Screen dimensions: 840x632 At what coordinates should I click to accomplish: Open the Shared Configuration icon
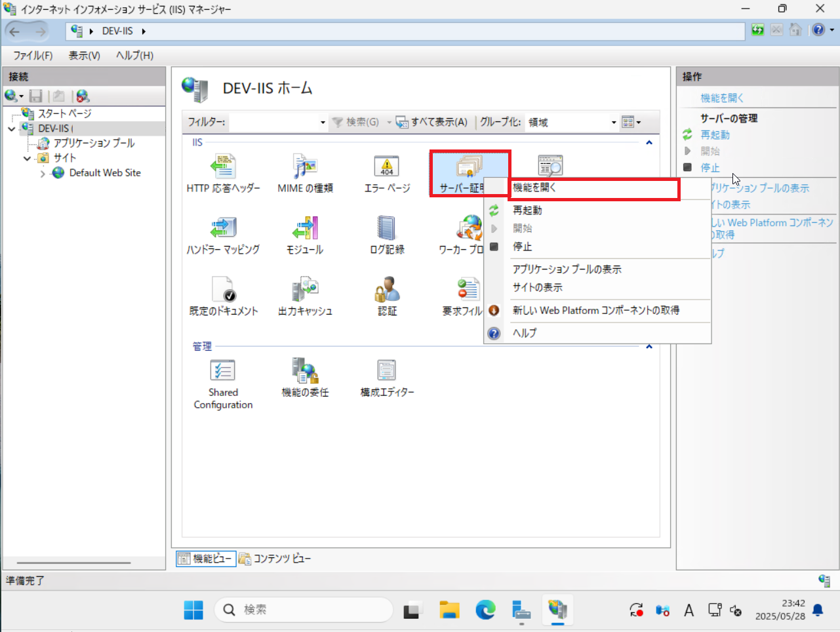[223, 384]
